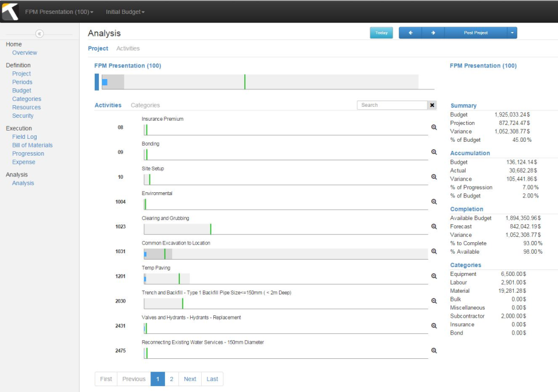Open the Field Log page

tap(23, 136)
